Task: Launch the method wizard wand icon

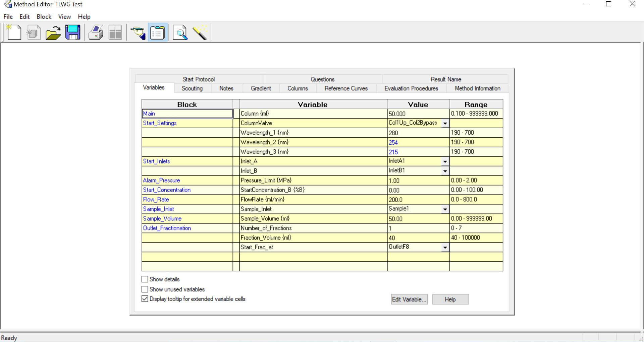Action: [x=200, y=33]
